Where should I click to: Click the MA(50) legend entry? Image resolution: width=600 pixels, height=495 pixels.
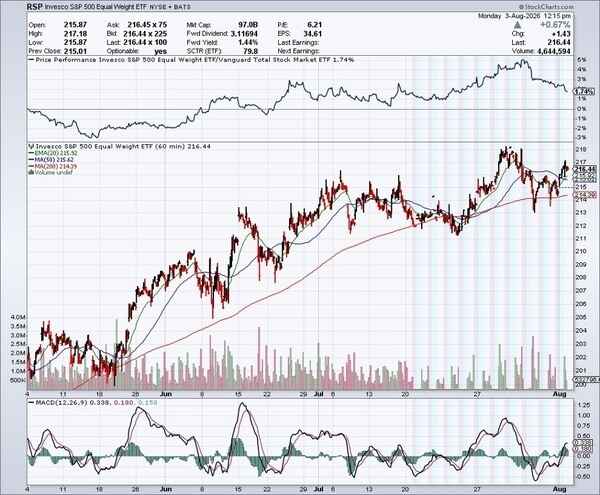(52, 160)
